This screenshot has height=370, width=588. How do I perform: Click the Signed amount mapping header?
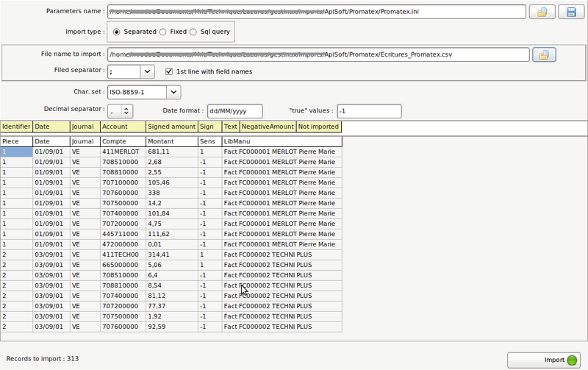click(x=172, y=127)
